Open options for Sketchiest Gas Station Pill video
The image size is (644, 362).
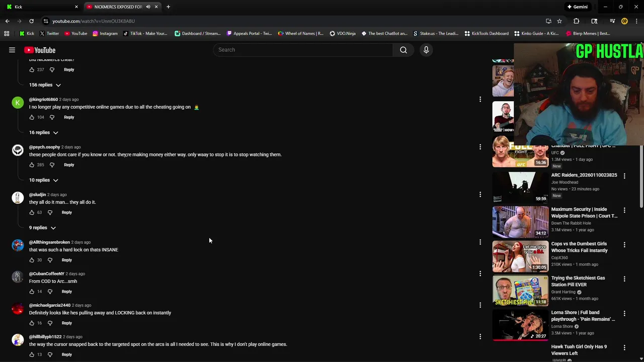click(x=624, y=279)
